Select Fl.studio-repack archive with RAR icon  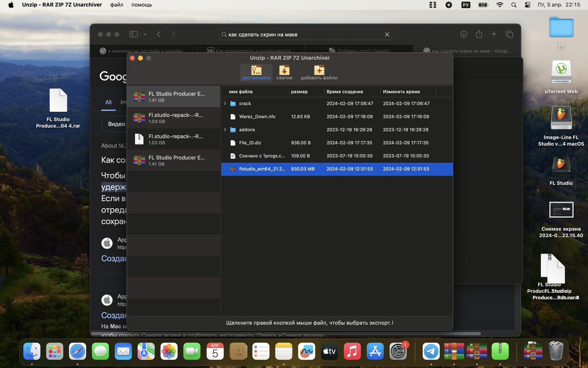[173, 118]
